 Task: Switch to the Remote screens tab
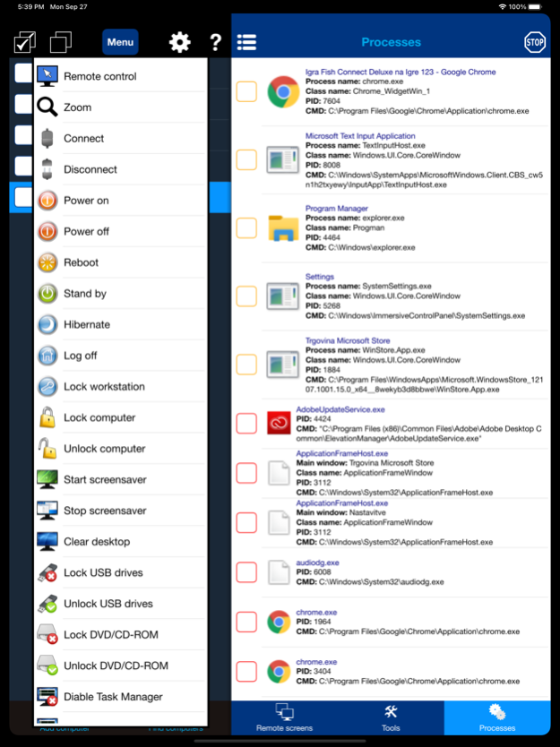[284, 718]
